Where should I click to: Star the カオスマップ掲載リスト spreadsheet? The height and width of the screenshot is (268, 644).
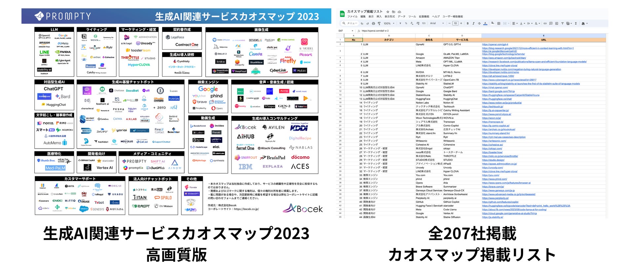pyautogui.click(x=388, y=12)
